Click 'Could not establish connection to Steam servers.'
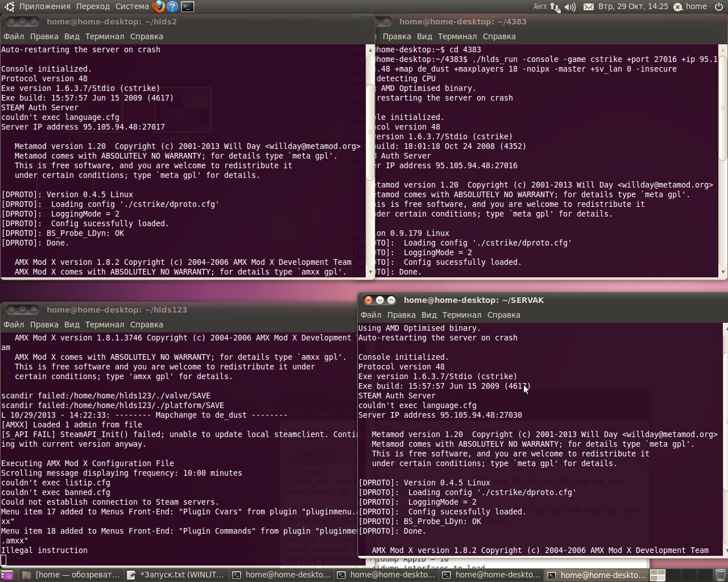This screenshot has height=582, width=728. click(x=110, y=502)
